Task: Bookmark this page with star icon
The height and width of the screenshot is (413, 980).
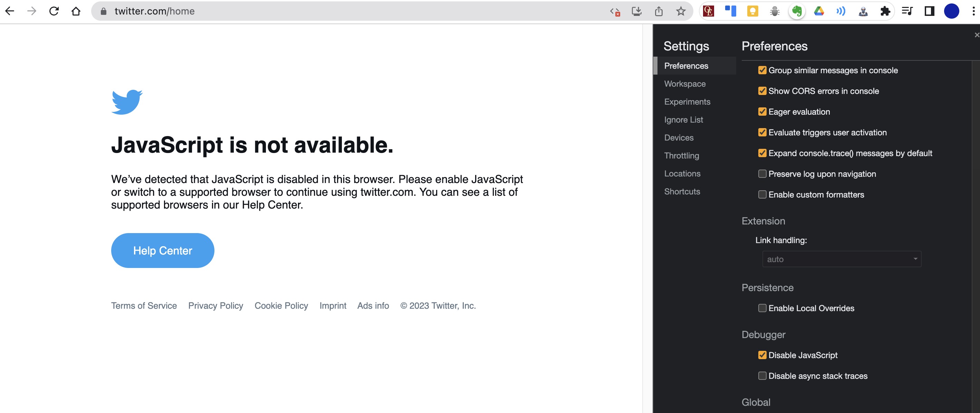Action: [x=681, y=11]
